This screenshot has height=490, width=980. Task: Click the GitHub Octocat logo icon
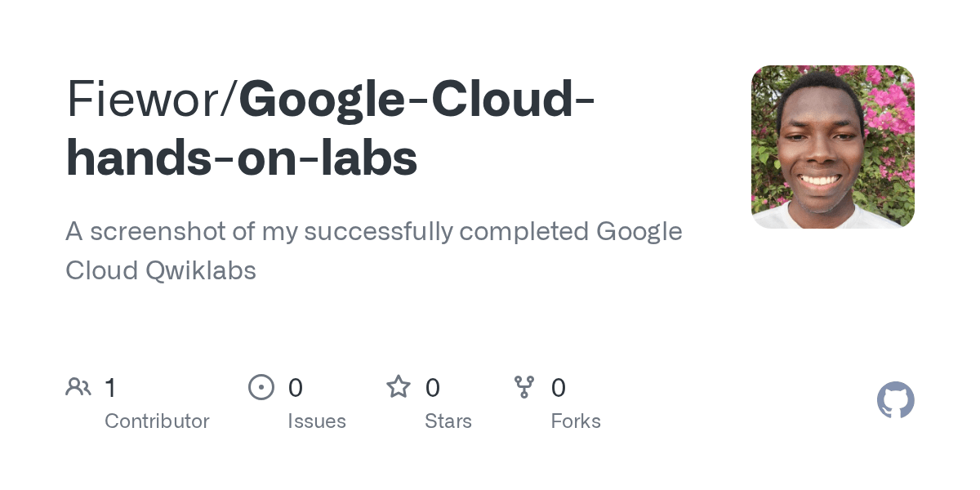(896, 400)
